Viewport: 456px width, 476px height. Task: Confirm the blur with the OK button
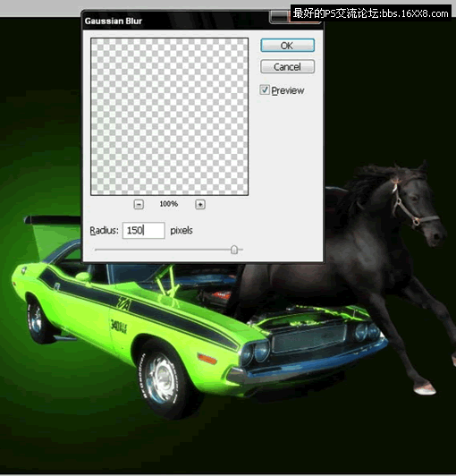point(287,46)
